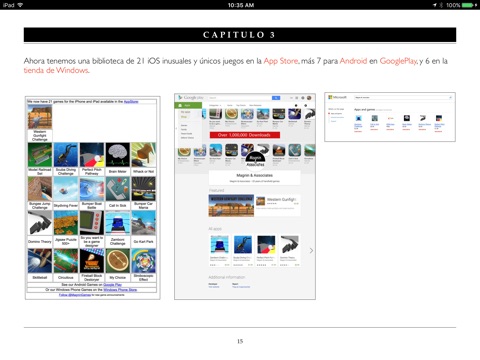Tap the Bluetooth icon in status bar
Viewport: 480px width, 360px height.
coord(441,5)
